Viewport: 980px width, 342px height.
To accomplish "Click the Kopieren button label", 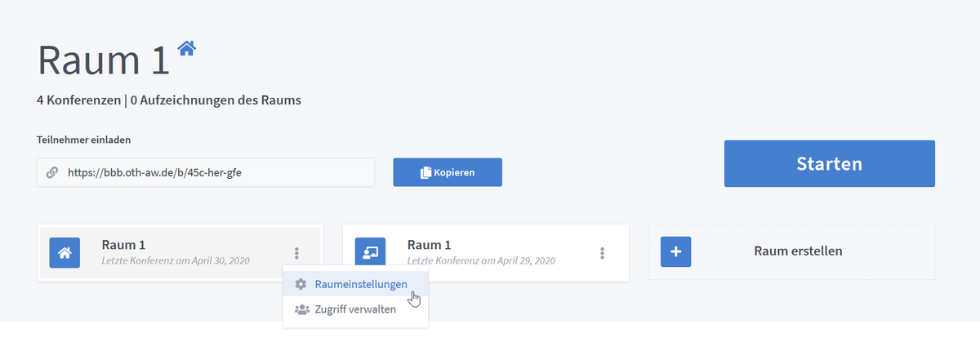I will (x=454, y=173).
